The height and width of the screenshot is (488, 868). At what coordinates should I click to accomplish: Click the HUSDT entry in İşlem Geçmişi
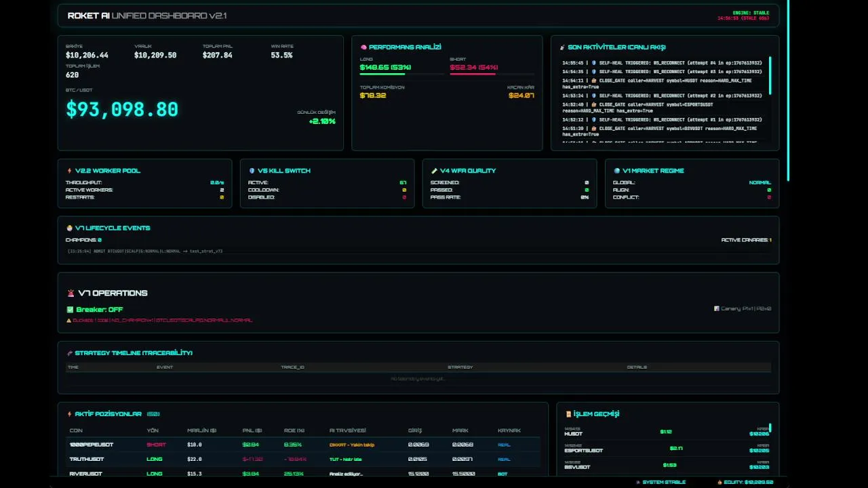pyautogui.click(x=667, y=431)
